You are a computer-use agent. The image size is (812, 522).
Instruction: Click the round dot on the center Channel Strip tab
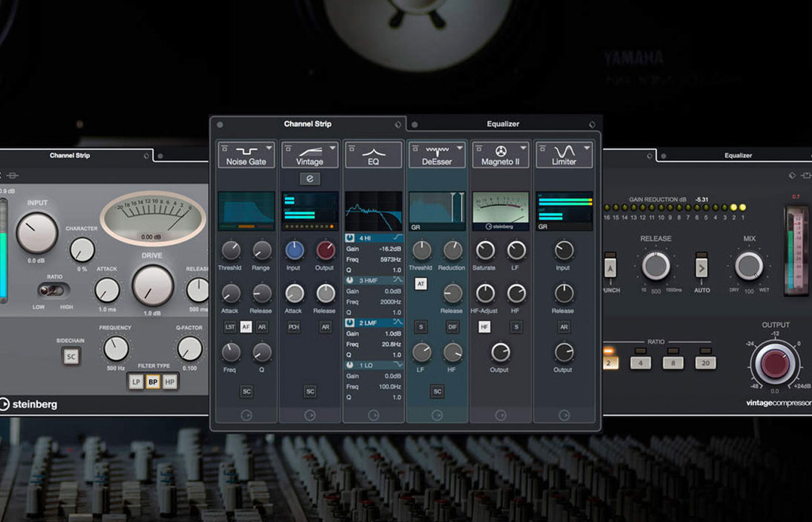[x=220, y=125]
